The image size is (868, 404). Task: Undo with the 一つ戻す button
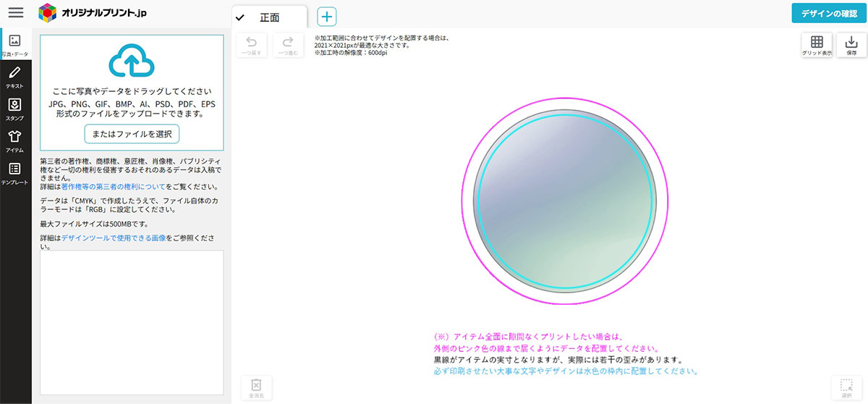pyautogui.click(x=252, y=46)
